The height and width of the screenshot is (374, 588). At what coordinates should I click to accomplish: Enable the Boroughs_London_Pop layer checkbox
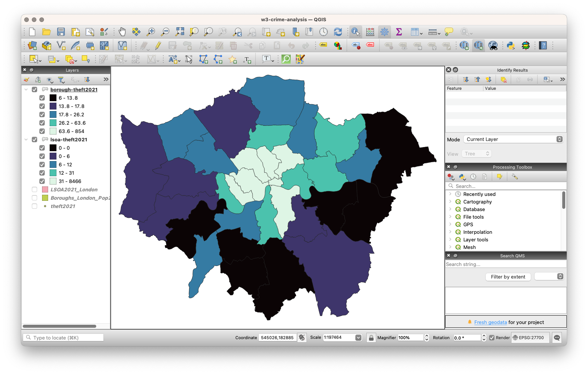click(34, 198)
